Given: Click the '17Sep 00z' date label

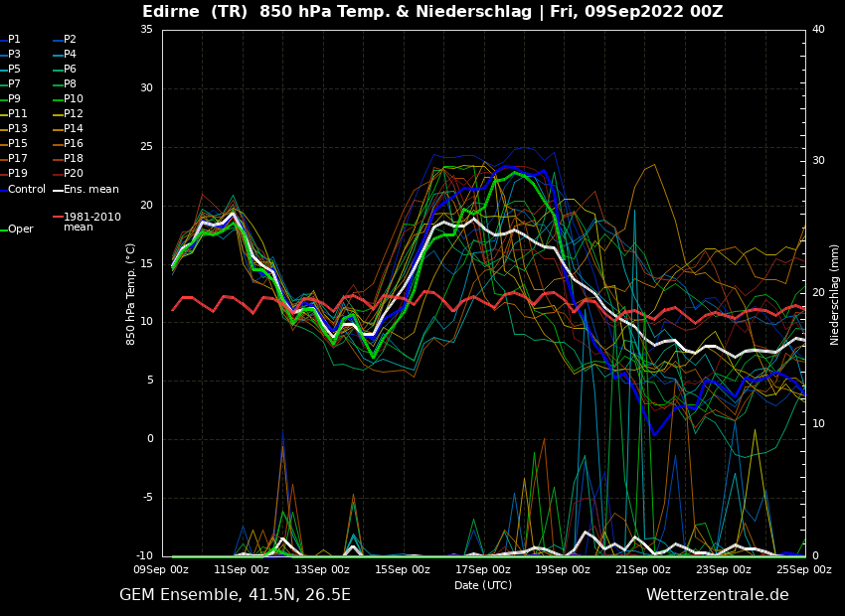Looking at the screenshot, I should click(483, 569).
